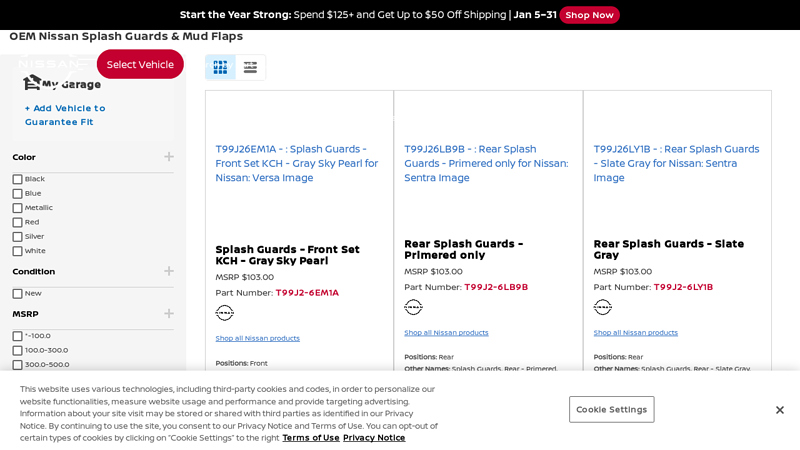The width and height of the screenshot is (800, 450).
Task: Select the 100.0-300.0 MSRP range
Action: tap(18, 351)
